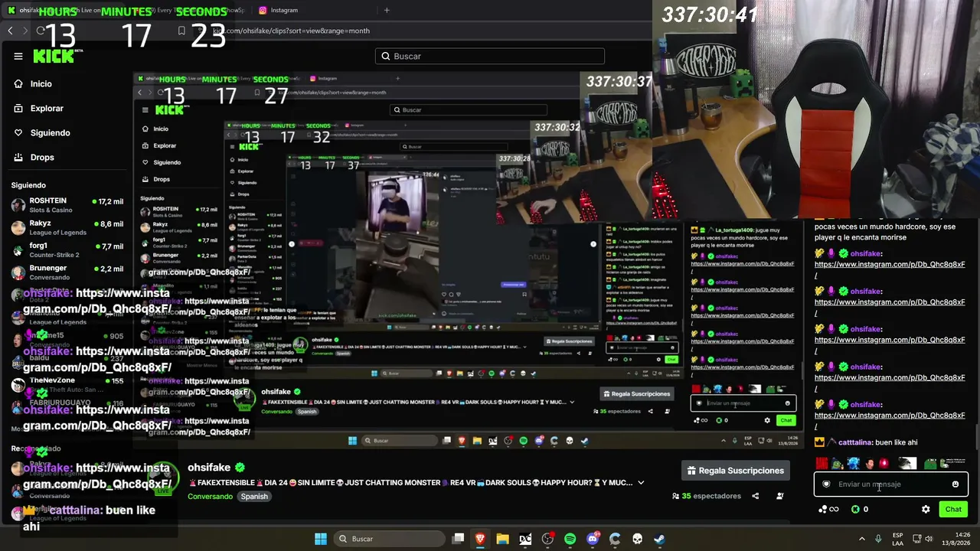
Task: Click the Regala Suscripciones button
Action: coord(735,471)
